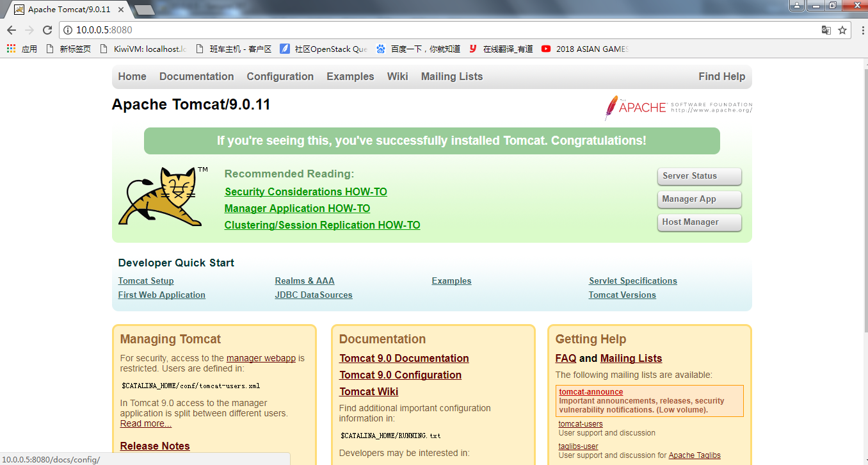Click the Tomcat cat logo image

[163, 196]
